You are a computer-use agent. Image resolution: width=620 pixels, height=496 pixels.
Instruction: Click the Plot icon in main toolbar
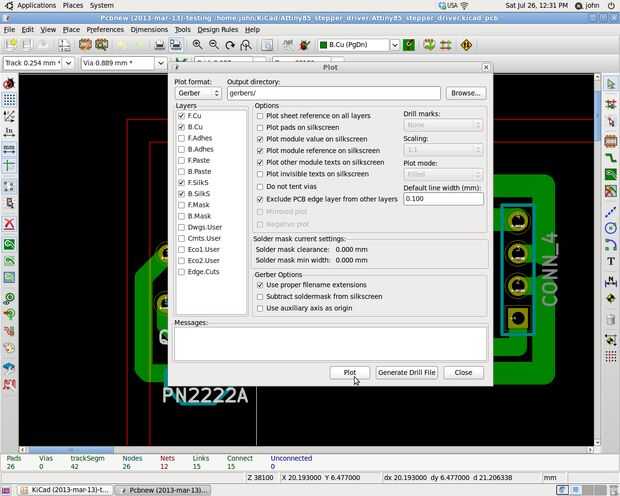(176, 45)
